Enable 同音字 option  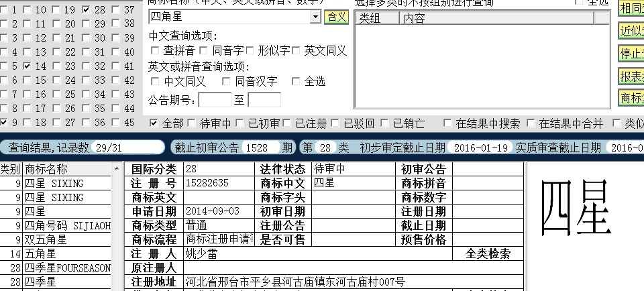(203, 50)
